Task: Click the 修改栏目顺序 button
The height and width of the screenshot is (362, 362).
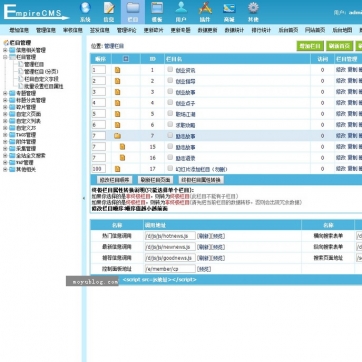Action: coord(114,180)
